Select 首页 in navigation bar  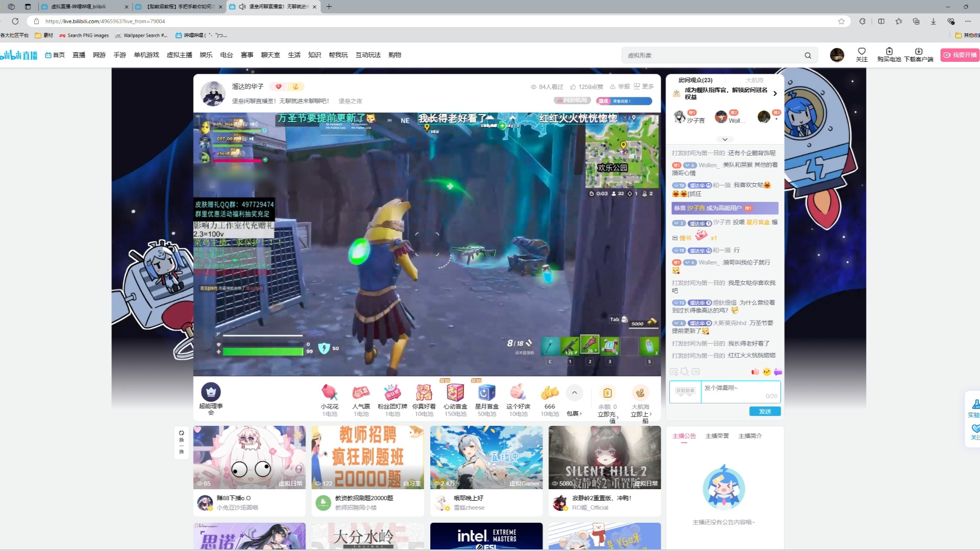(x=55, y=55)
